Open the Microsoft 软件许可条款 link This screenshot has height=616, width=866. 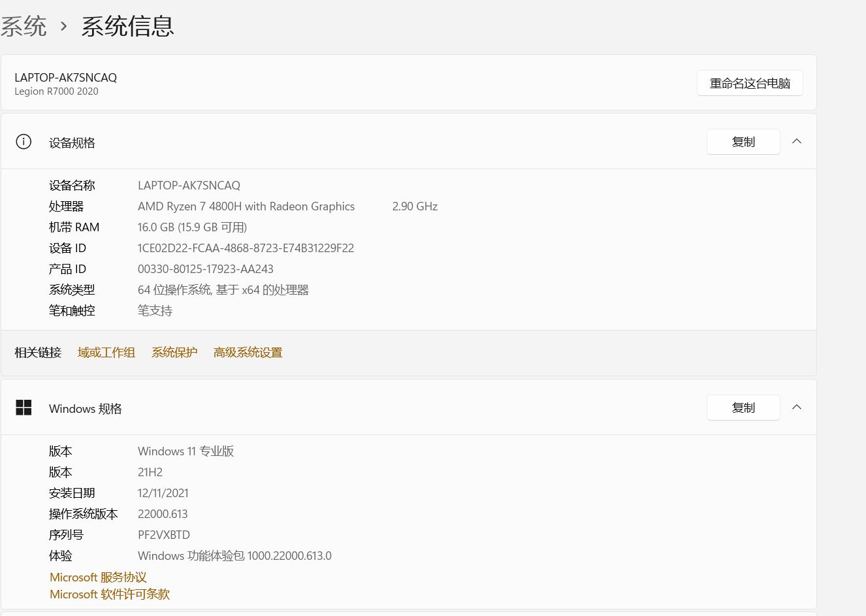pyautogui.click(x=110, y=594)
